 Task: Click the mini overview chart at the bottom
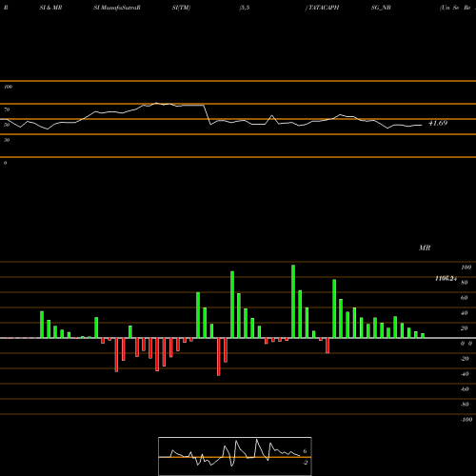pos(235,456)
